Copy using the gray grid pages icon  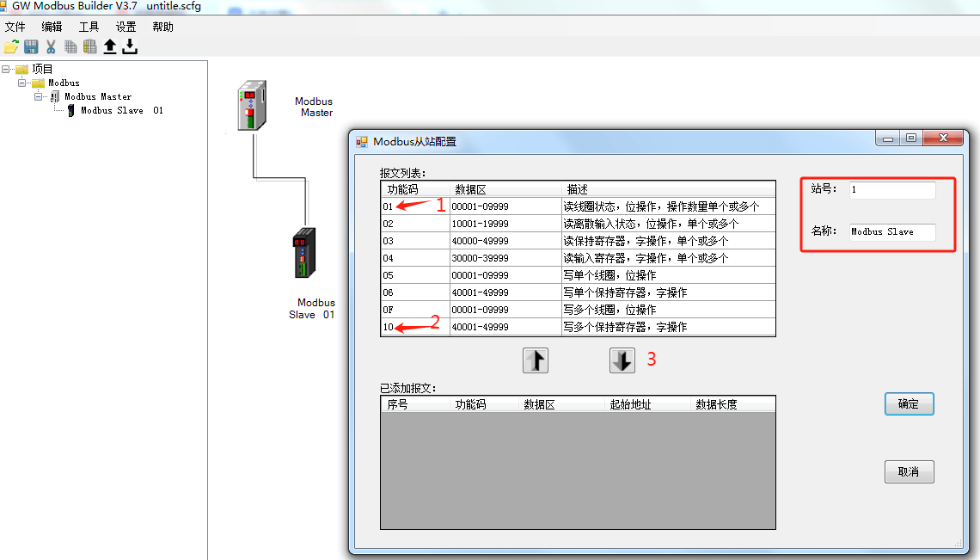70,46
